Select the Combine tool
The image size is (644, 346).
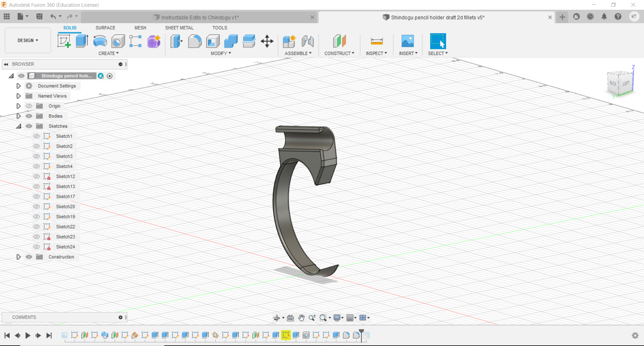pyautogui.click(x=231, y=41)
